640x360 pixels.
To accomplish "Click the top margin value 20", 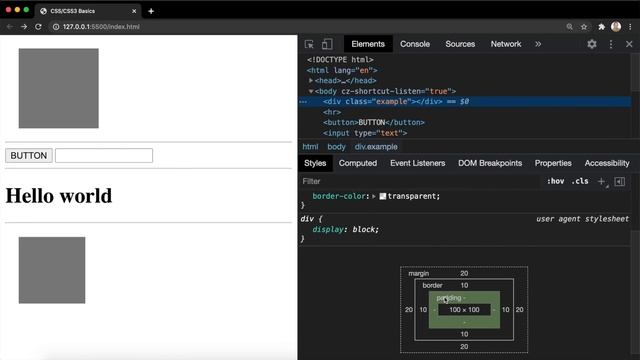I will pyautogui.click(x=464, y=273).
